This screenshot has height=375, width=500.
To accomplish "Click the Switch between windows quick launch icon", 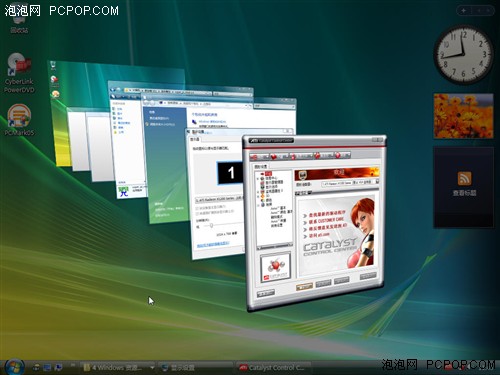I will pos(58,367).
